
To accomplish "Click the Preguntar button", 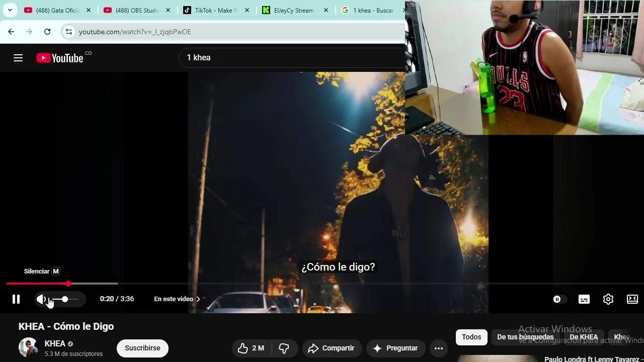I will (395, 348).
